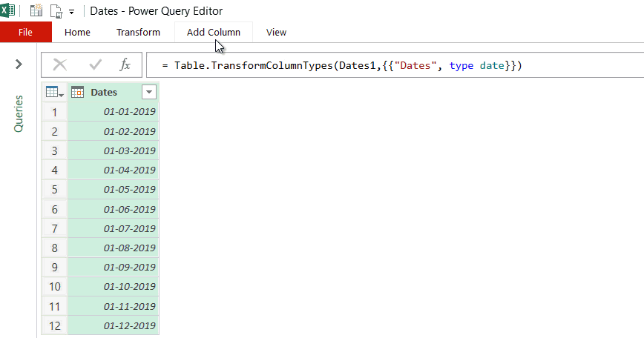644x338 pixels.
Task: Click the table icon in quick access toolbar
Action: pos(36,11)
